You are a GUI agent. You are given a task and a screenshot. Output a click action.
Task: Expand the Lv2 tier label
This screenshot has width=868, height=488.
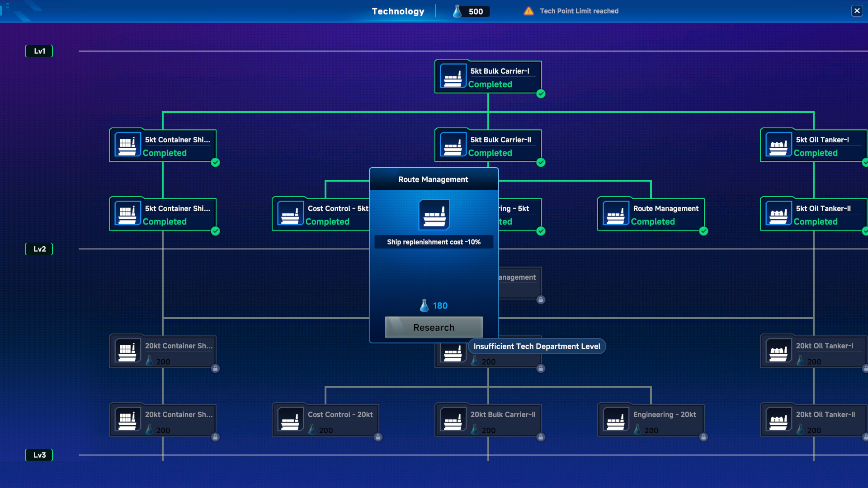(x=39, y=249)
